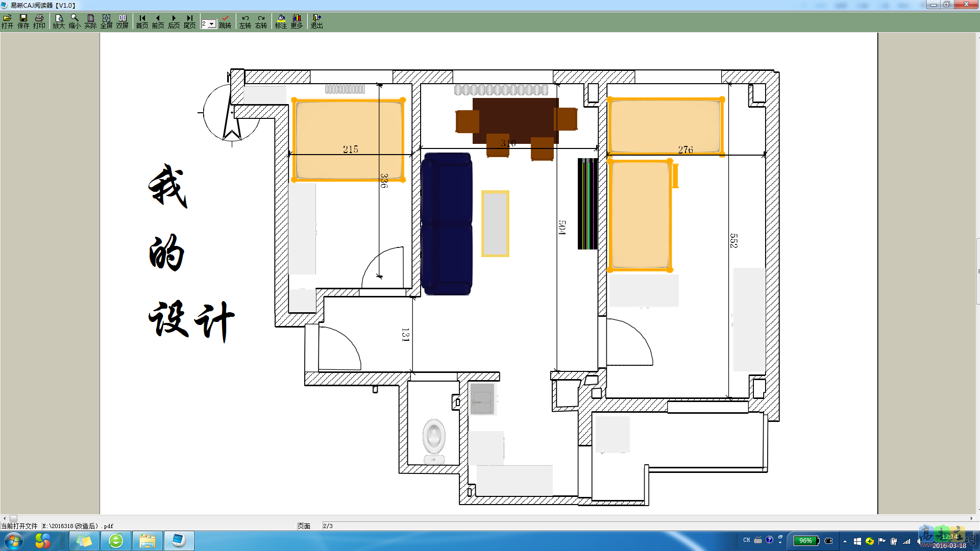Select the 标注 annotation tool
Image resolution: width=980 pixels, height=551 pixels.
[x=281, y=21]
